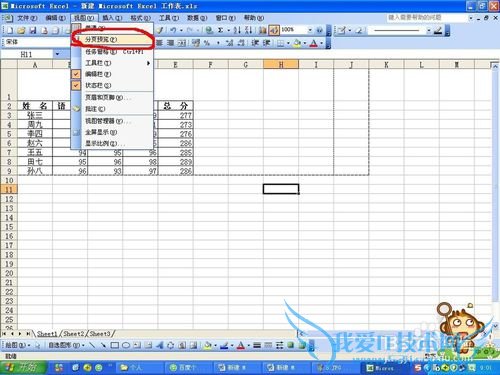This screenshot has width=500, height=375.
Task: Select the Arrow drawing tool
Action: point(103,345)
